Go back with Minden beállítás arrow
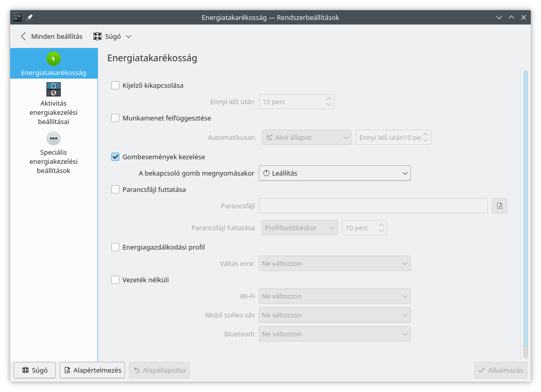This screenshot has height=392, width=541. [23, 37]
